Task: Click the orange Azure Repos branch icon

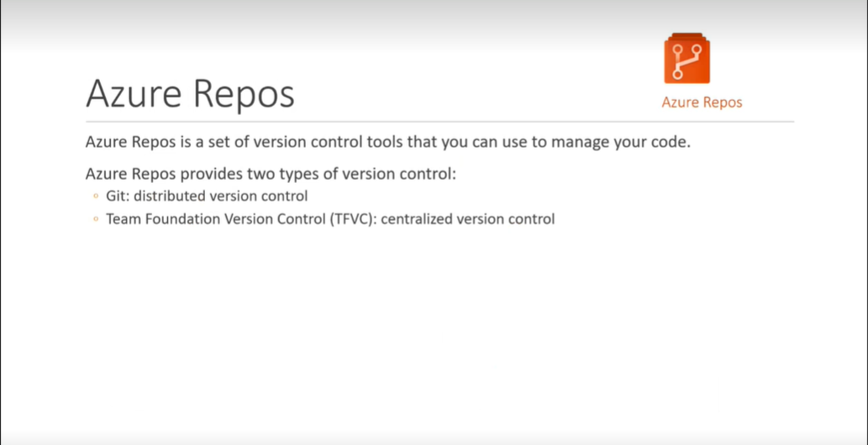Action: click(x=687, y=60)
